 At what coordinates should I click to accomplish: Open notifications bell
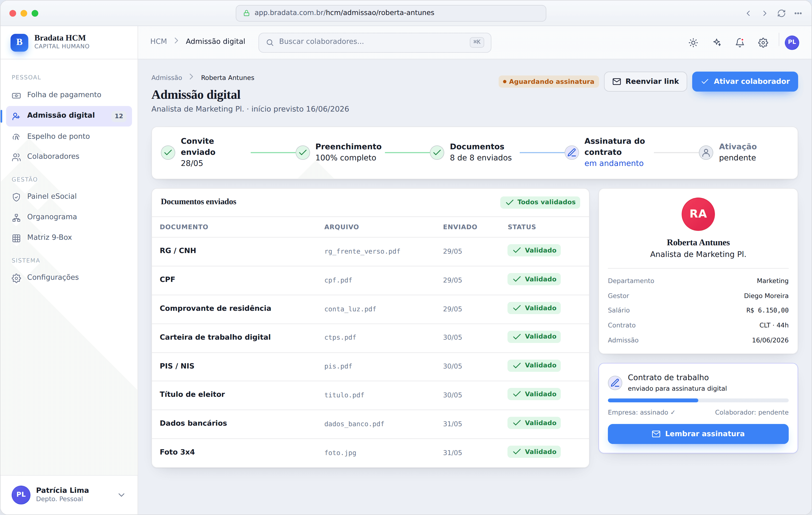[740, 42]
